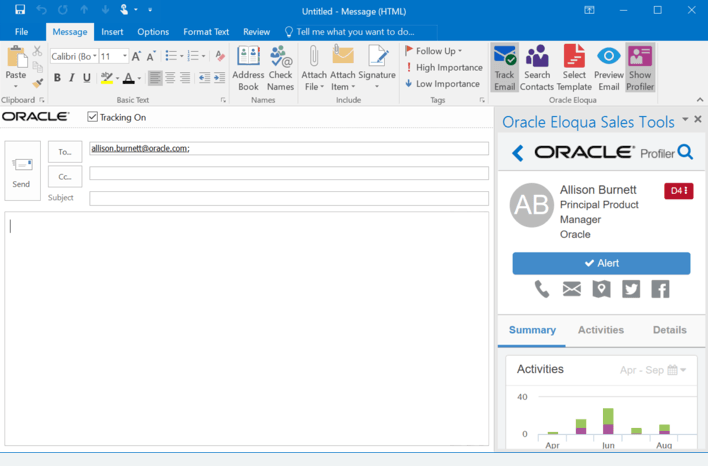Screen dimensions: 708x466
Task: Align text left
Action: [x=155, y=78]
